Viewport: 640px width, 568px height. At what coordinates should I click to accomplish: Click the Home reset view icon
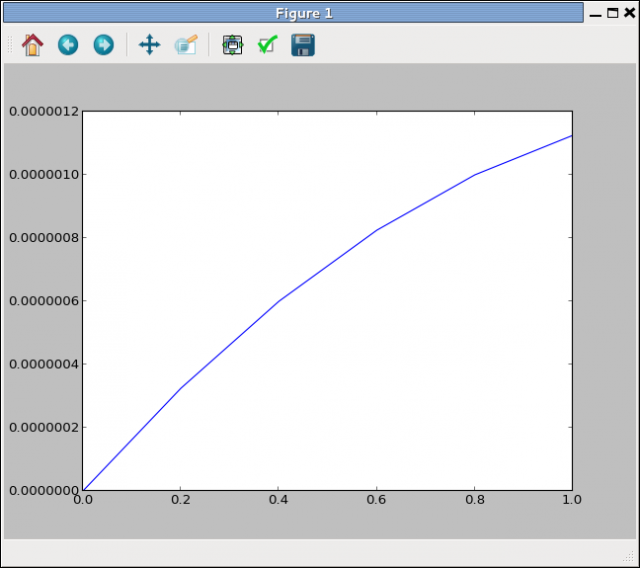coord(33,45)
